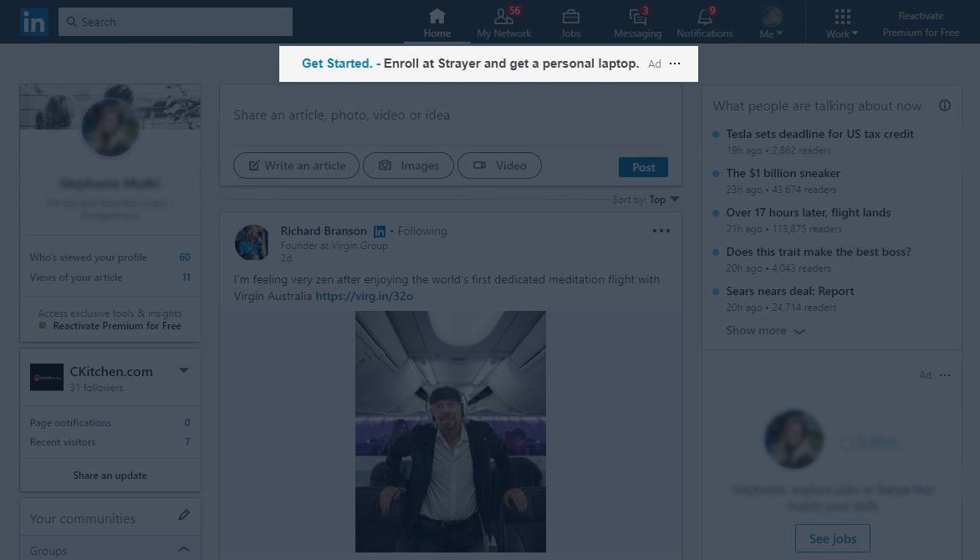Open the Jobs tab
980x560 pixels.
[x=570, y=23]
